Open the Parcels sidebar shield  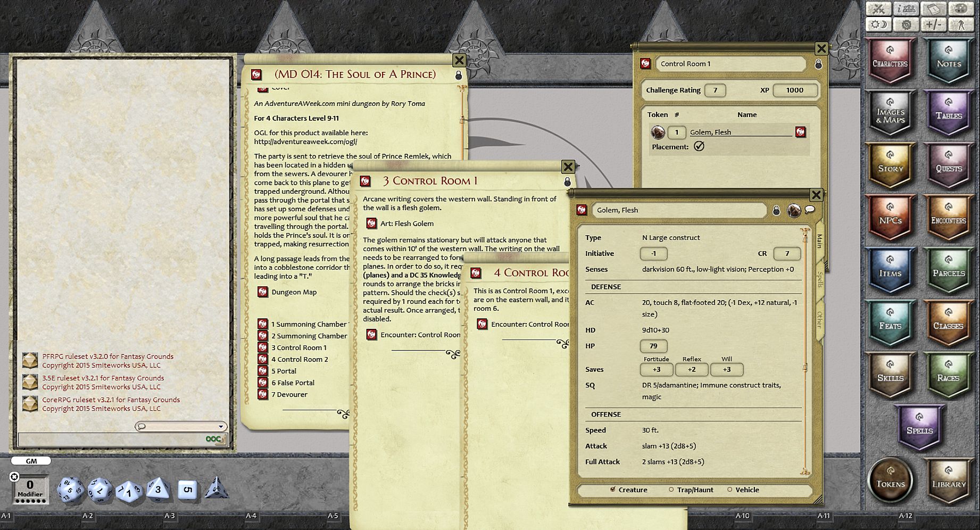click(x=949, y=270)
